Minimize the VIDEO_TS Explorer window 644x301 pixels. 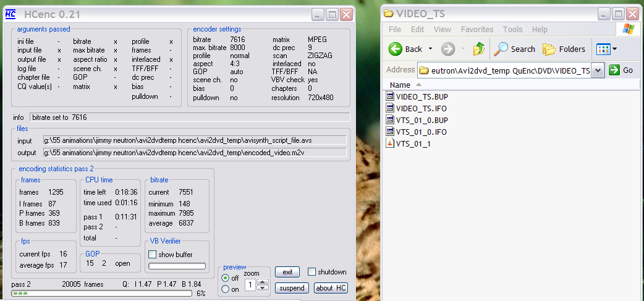point(603,14)
